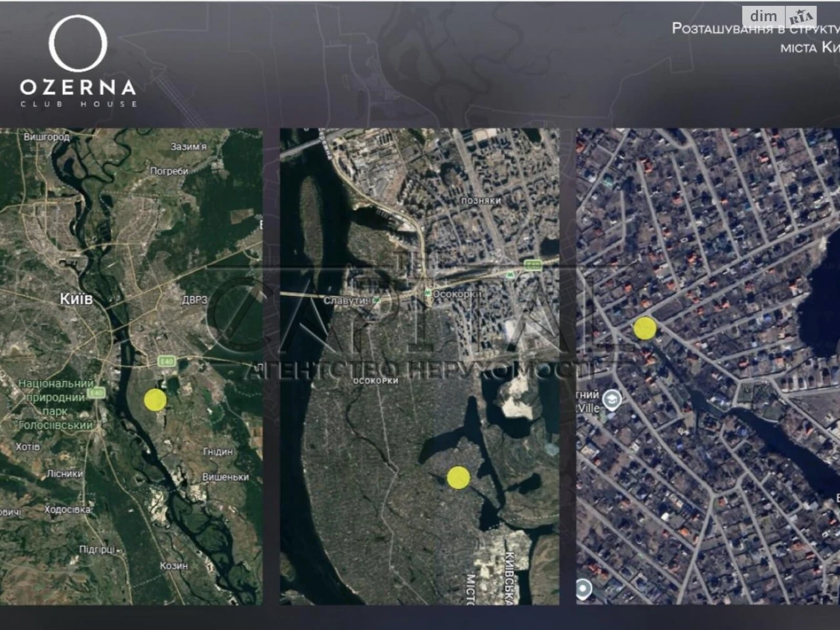This screenshot has height=630, width=840.
Task: Click the school graduation cap marker icon
Action: (x=612, y=399)
